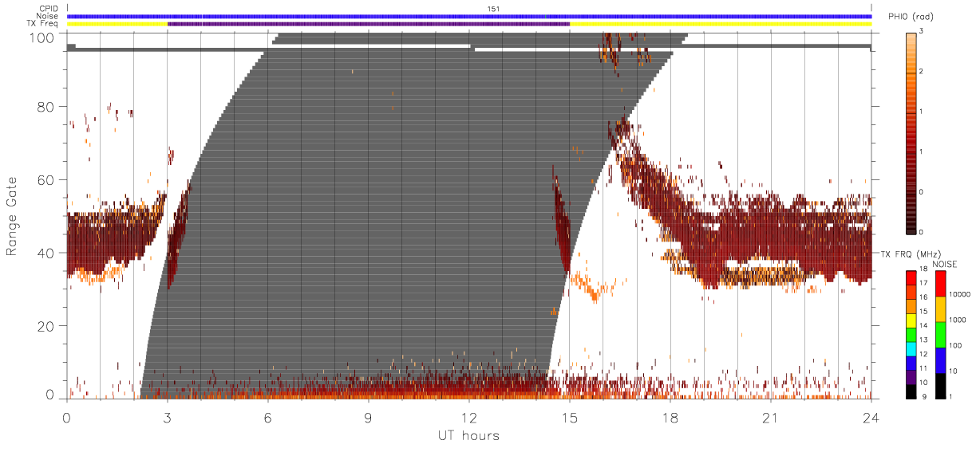Click the x-axis tick label 18 hours
The width and height of the screenshot is (980, 452).
point(670,417)
